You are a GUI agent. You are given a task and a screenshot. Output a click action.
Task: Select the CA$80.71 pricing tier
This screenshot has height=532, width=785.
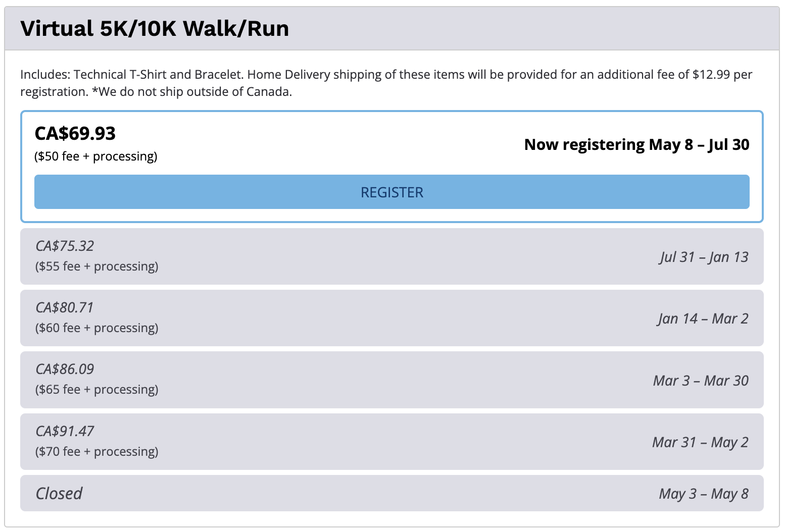(x=391, y=318)
